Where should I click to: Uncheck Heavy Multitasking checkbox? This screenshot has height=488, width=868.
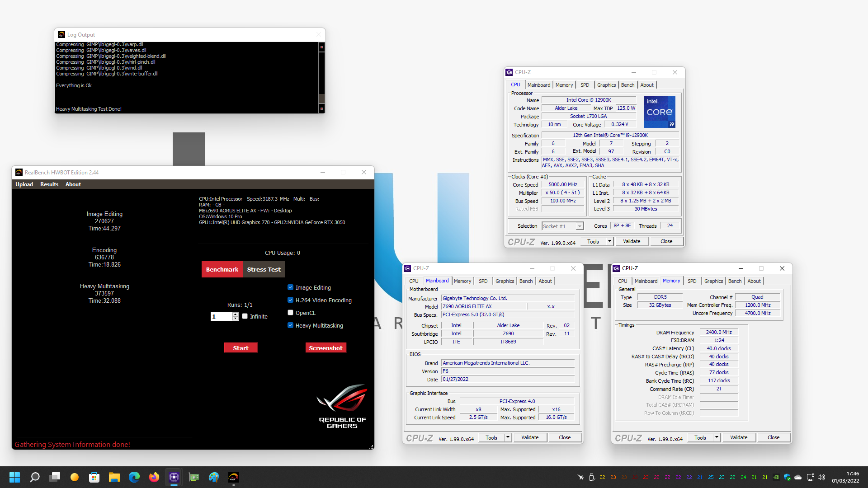[290, 325]
